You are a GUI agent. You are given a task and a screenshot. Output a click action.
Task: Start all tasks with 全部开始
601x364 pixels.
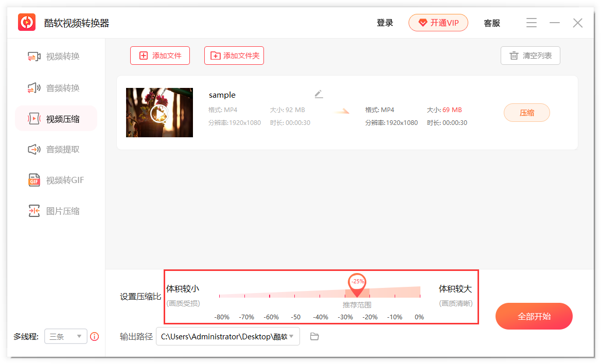pos(534,316)
